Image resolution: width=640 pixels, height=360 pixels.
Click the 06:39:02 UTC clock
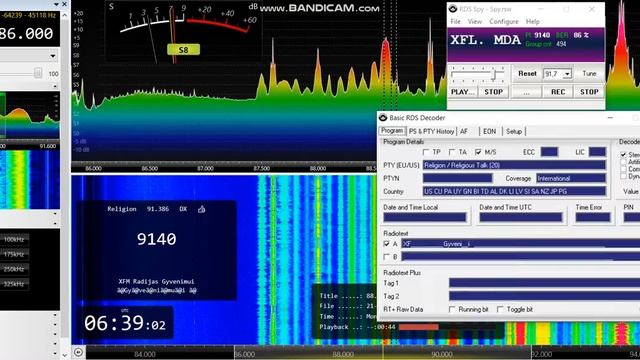click(x=124, y=324)
